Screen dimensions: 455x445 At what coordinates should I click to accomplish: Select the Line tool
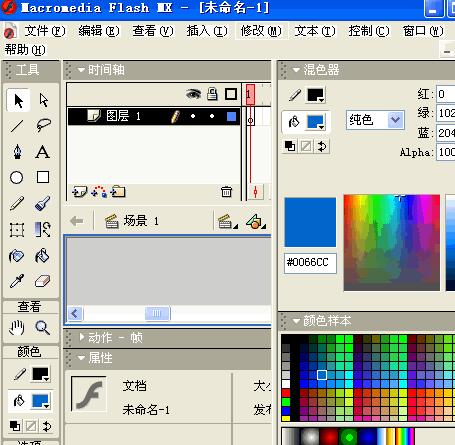coord(17,126)
